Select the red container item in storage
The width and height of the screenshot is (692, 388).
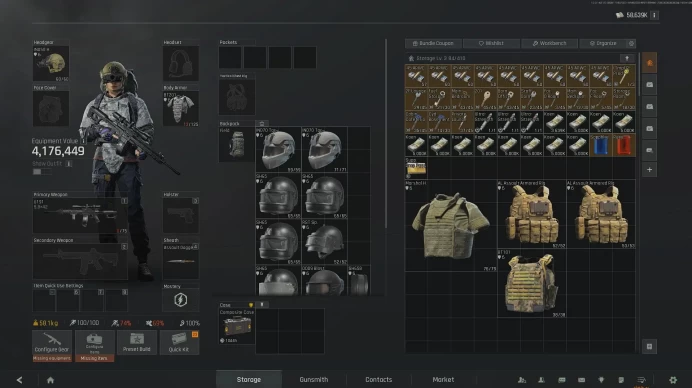tap(624, 145)
